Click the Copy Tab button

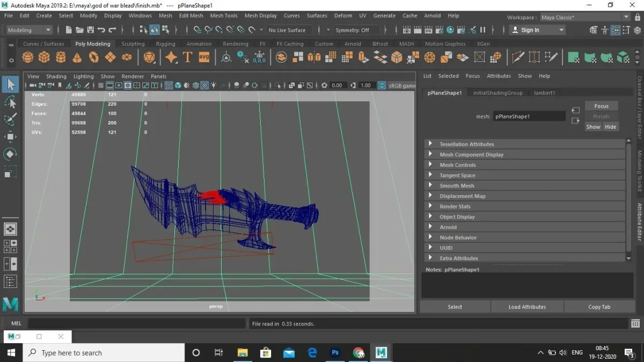pos(599,307)
